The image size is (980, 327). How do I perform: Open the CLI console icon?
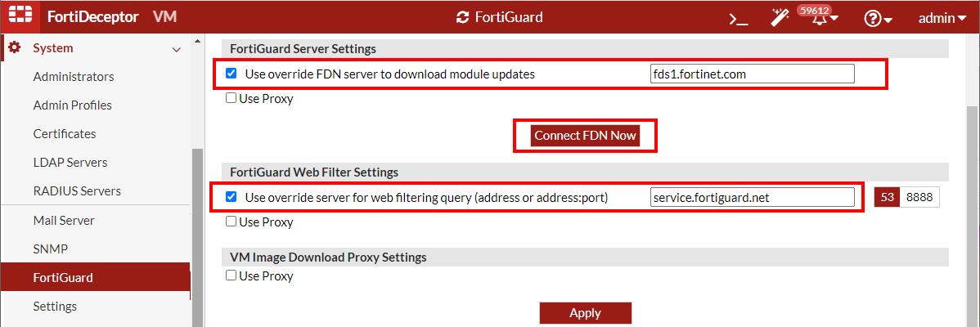tap(738, 18)
